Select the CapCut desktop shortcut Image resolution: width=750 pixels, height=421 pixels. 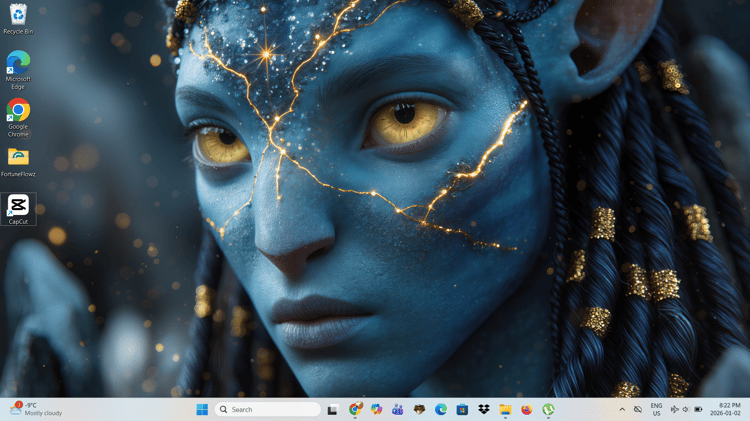tap(18, 209)
